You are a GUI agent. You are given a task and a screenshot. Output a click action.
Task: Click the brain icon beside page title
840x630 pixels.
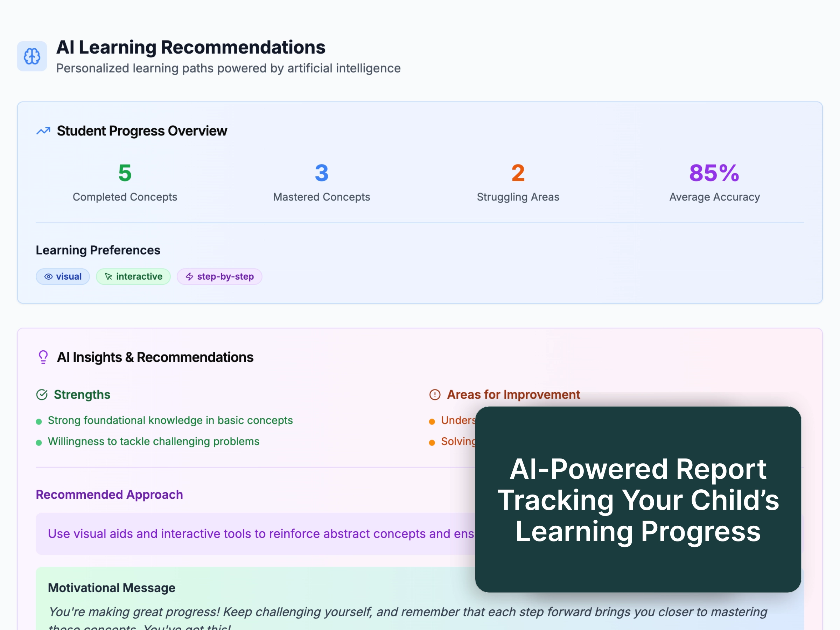[x=32, y=56]
